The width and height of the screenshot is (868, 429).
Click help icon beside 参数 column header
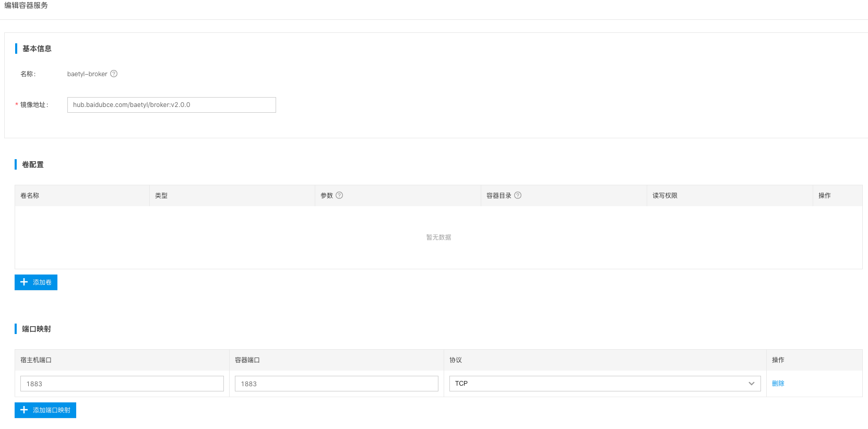click(x=339, y=195)
